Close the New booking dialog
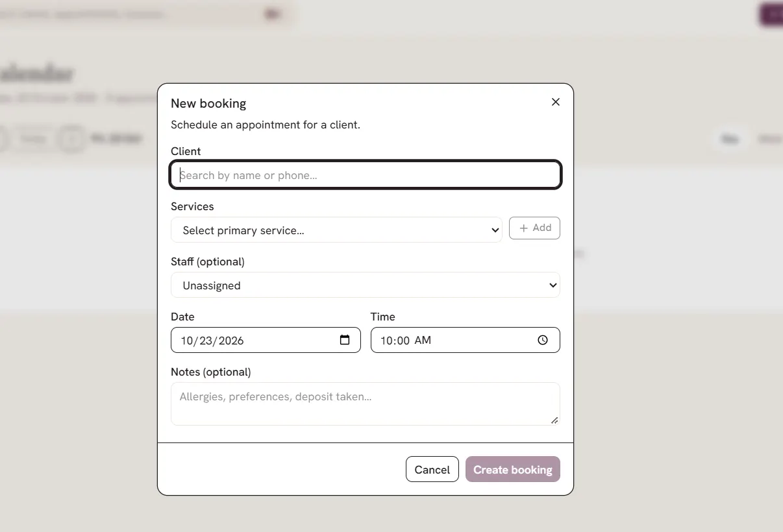This screenshot has height=532, width=783. 555,102
